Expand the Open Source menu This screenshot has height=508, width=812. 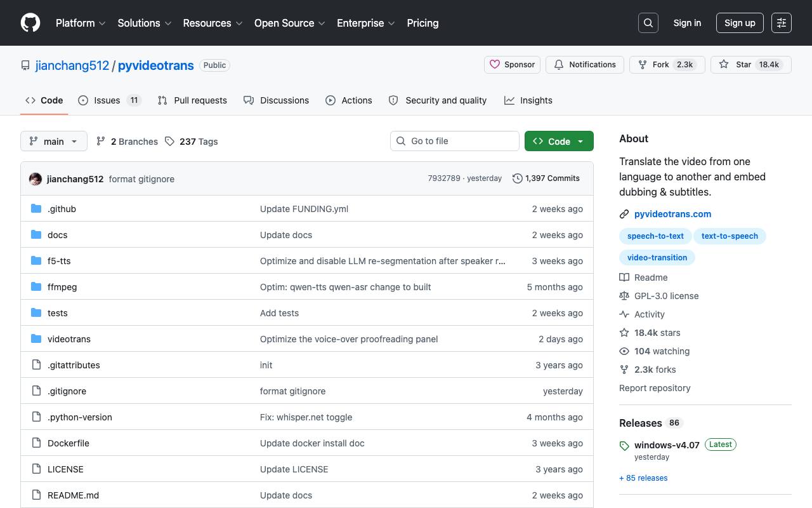point(290,23)
